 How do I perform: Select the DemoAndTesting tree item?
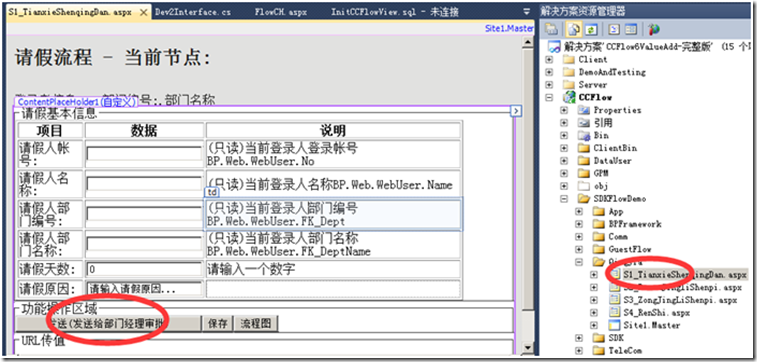[x=612, y=72]
